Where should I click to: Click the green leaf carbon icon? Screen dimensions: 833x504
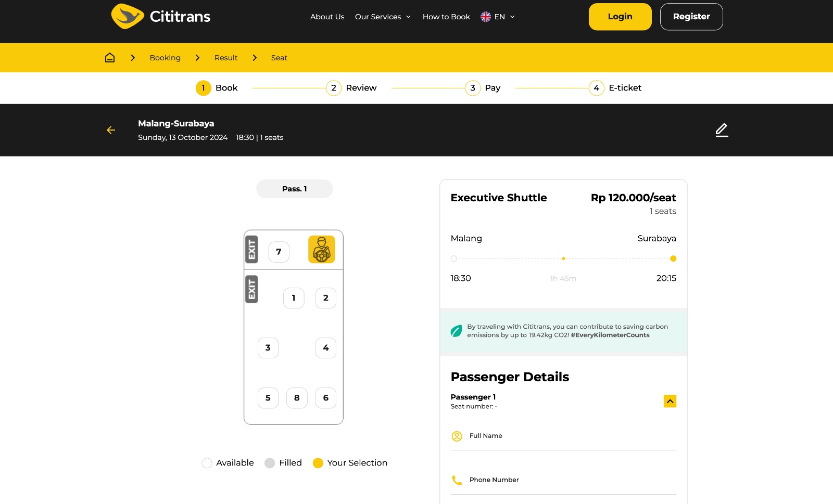point(456,331)
